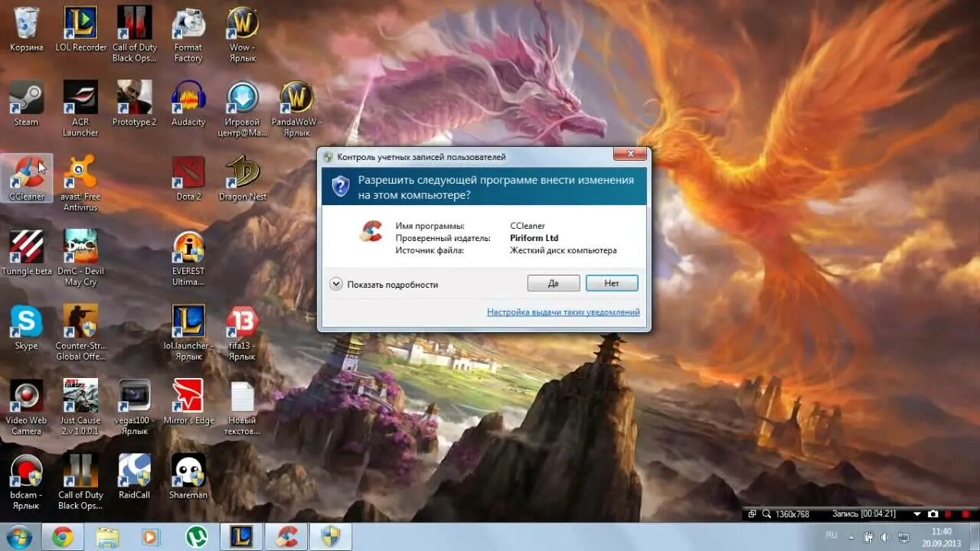Image resolution: width=980 pixels, height=551 pixels.
Task: Open the volume speaker tray icon
Action: point(885,537)
